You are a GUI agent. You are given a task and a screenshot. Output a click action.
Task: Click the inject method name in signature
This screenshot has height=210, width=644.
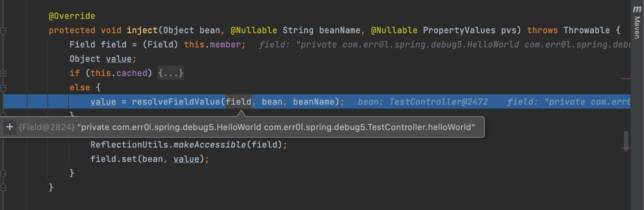[142, 30]
